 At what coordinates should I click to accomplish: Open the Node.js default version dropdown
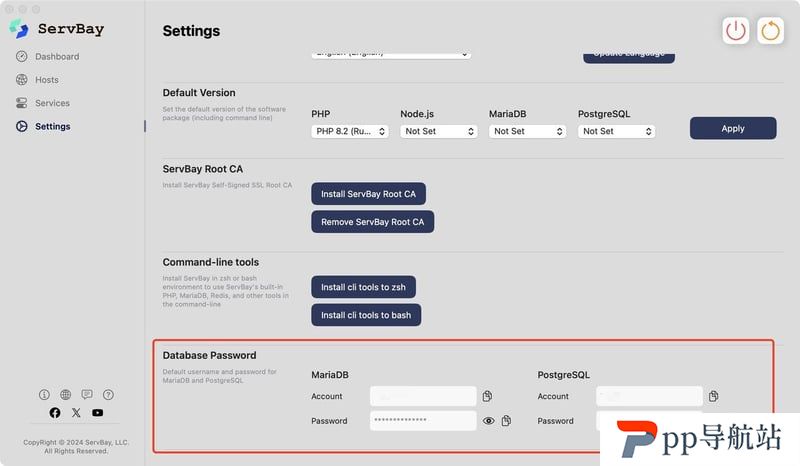click(x=439, y=131)
